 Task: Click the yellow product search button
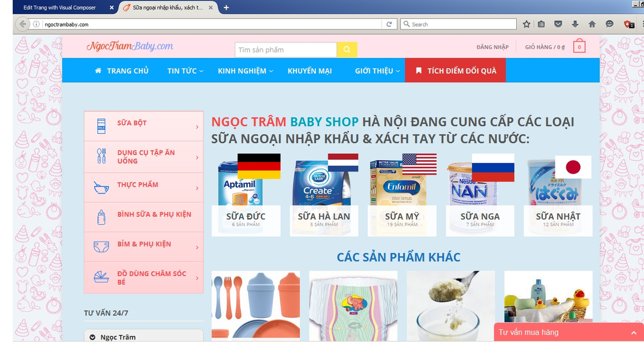[x=347, y=49]
